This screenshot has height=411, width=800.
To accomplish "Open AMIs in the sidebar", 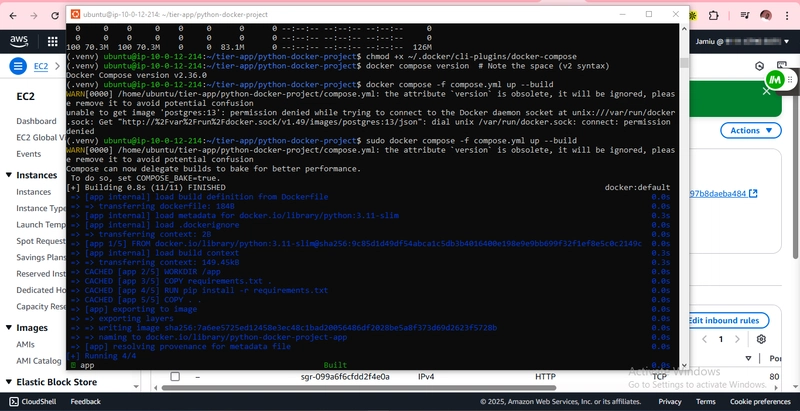I will [26, 344].
